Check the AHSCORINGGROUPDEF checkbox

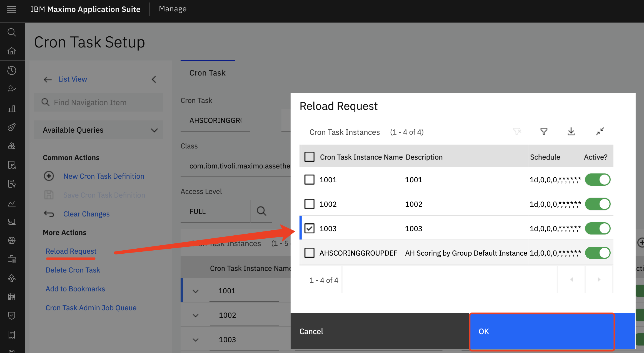click(309, 253)
